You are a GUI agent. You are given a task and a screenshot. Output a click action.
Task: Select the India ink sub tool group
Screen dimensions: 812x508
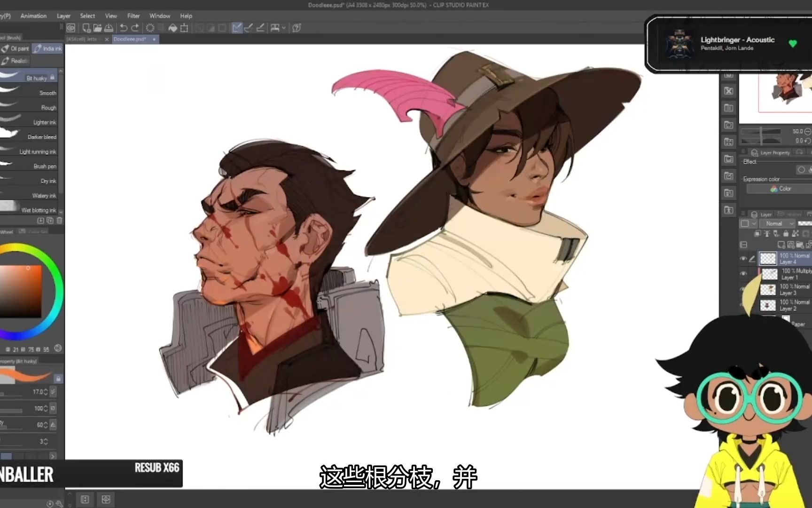tap(48, 48)
